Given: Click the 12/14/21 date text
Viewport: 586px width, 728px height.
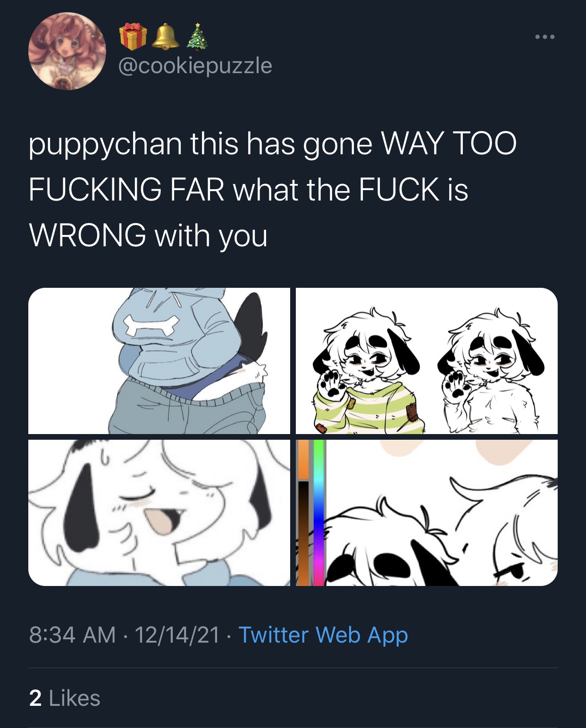Looking at the screenshot, I should (x=177, y=635).
